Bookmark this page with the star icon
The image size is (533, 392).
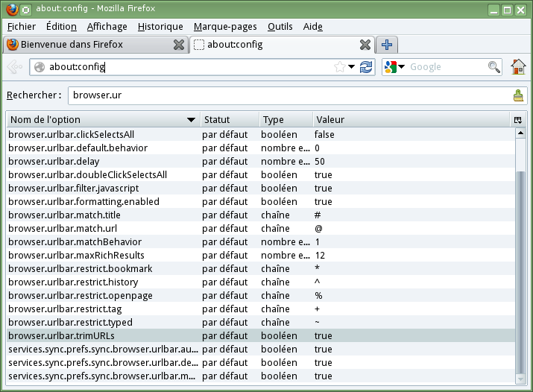pos(340,67)
